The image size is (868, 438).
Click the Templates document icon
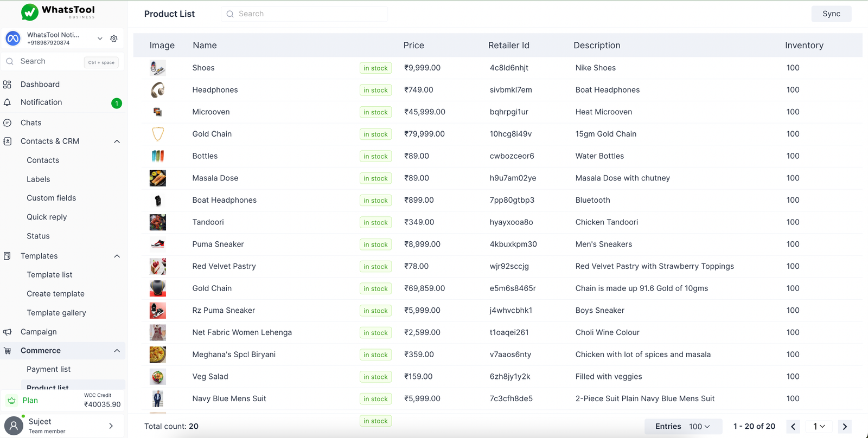(7, 256)
